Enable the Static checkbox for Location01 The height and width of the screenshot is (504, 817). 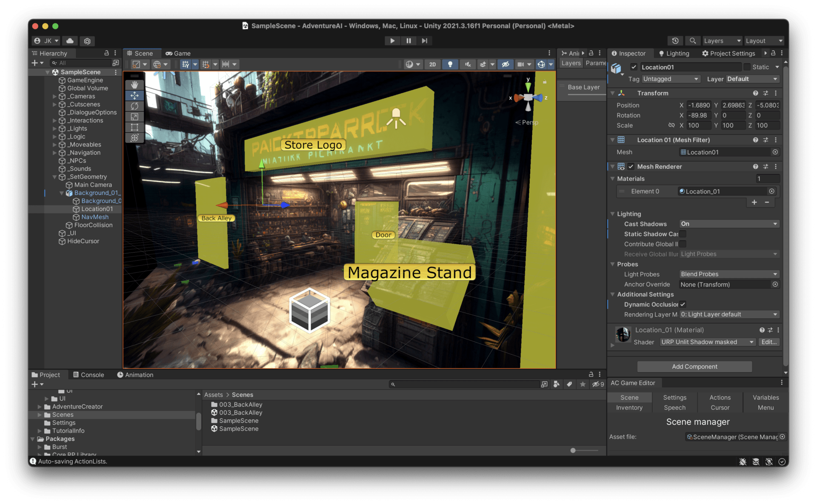(x=748, y=67)
